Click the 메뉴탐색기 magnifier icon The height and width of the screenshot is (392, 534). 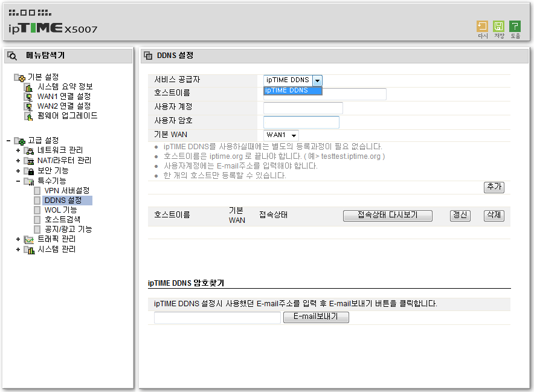tap(12, 56)
